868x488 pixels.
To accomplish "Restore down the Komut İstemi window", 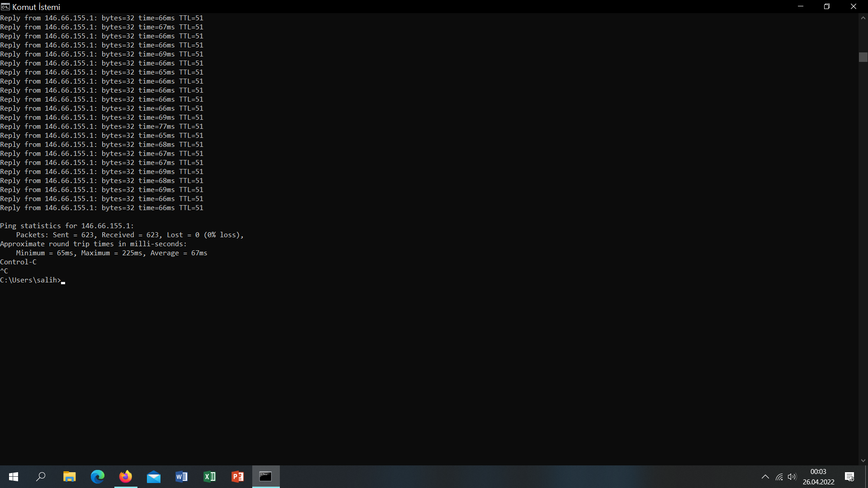I will (x=827, y=7).
